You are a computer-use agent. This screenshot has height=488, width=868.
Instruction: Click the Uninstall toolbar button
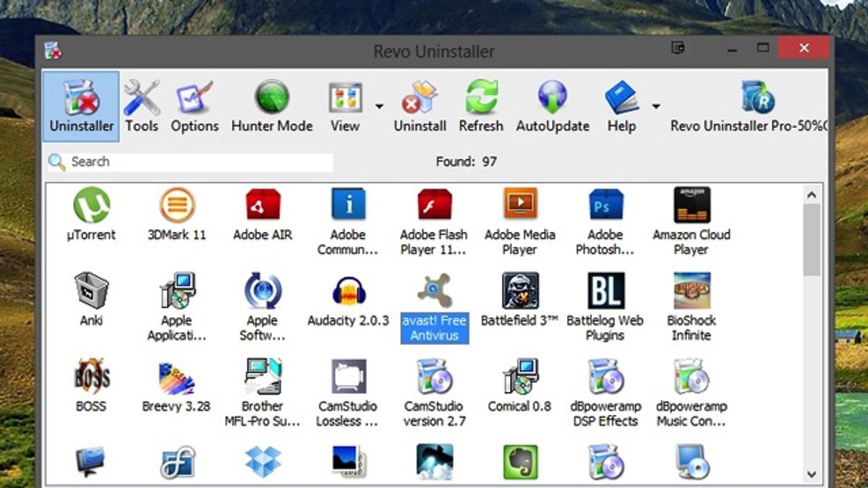[420, 106]
